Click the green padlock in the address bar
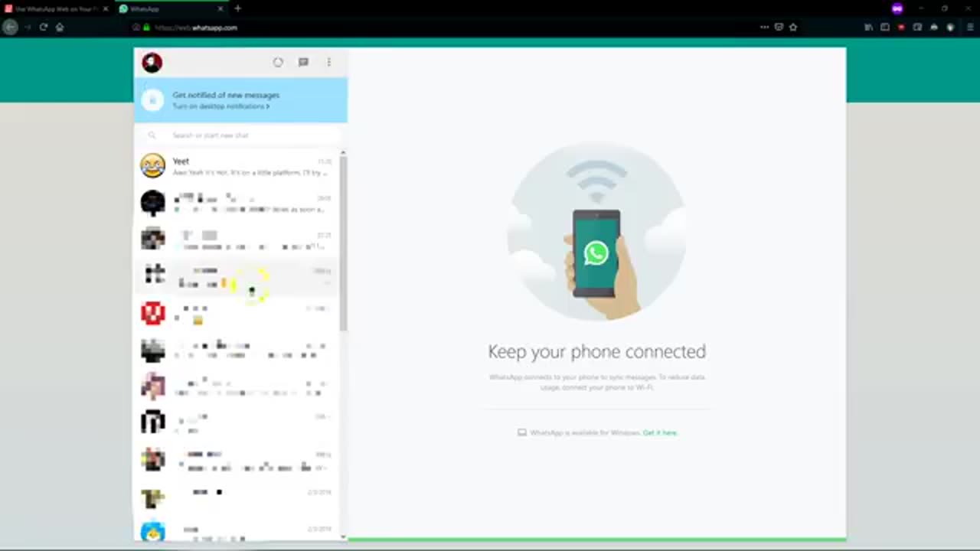Viewport: 980px width, 551px height. pyautogui.click(x=147, y=27)
